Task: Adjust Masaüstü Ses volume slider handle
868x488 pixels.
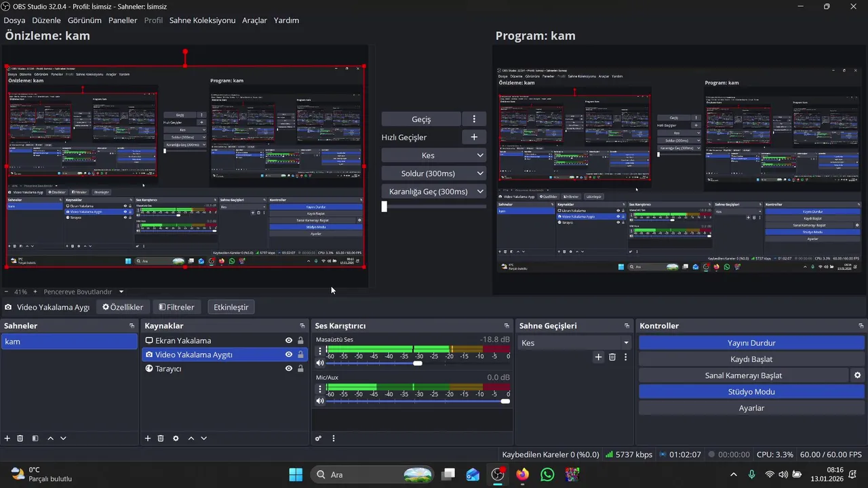Action: [418, 363]
